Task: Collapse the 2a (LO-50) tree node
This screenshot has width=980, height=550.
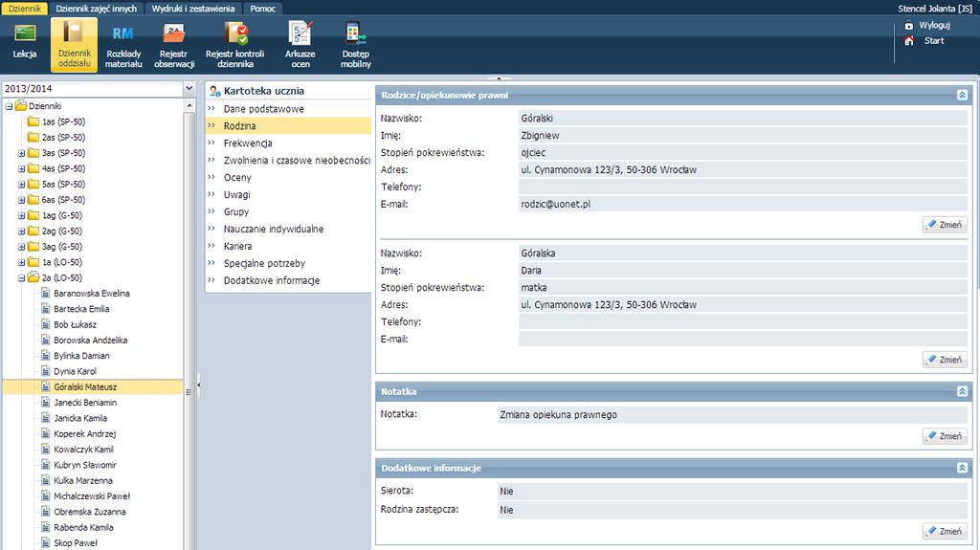Action: [x=21, y=278]
